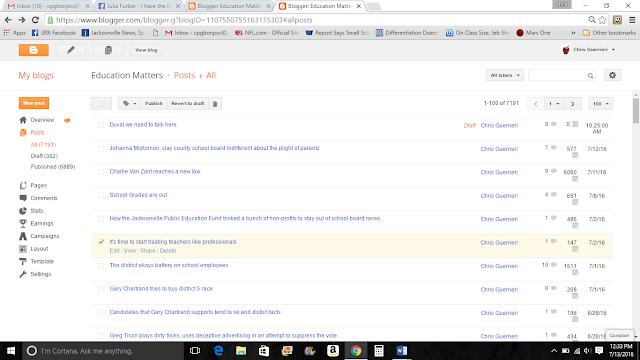Uncheck the treating teachers like professionals post
Screen dimensions: 640x360
[101, 242]
